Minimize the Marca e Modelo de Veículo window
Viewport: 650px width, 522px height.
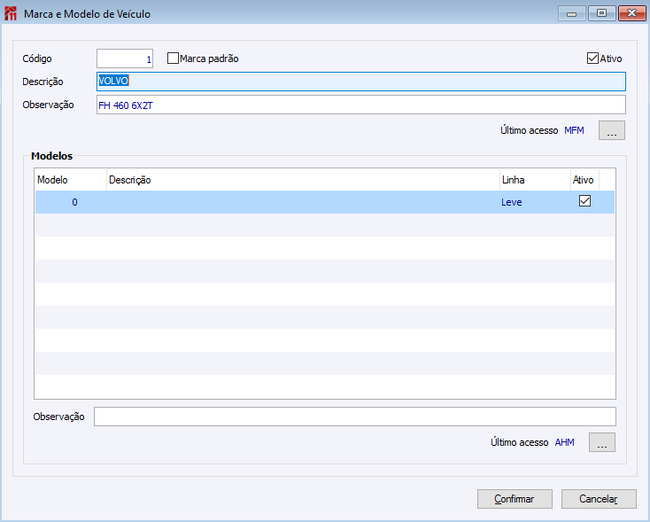tap(572, 14)
